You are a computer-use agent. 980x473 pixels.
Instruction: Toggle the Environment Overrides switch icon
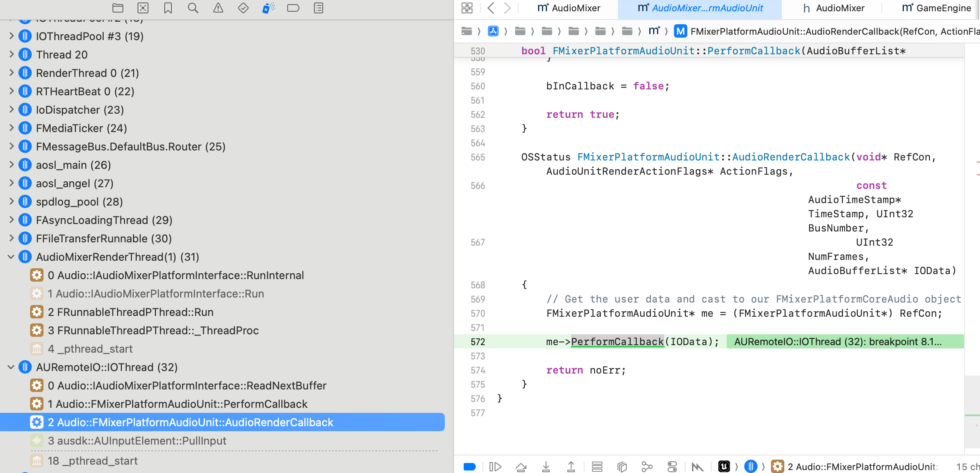(672, 467)
